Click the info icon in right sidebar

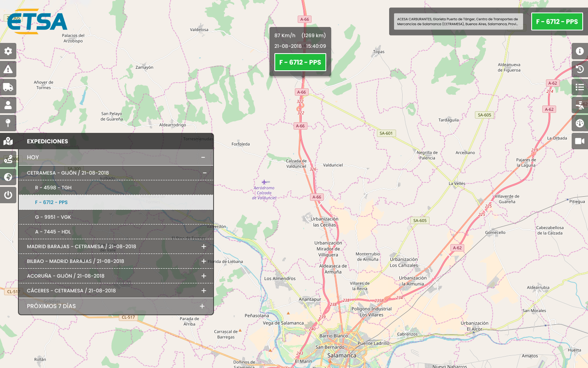pyautogui.click(x=580, y=51)
